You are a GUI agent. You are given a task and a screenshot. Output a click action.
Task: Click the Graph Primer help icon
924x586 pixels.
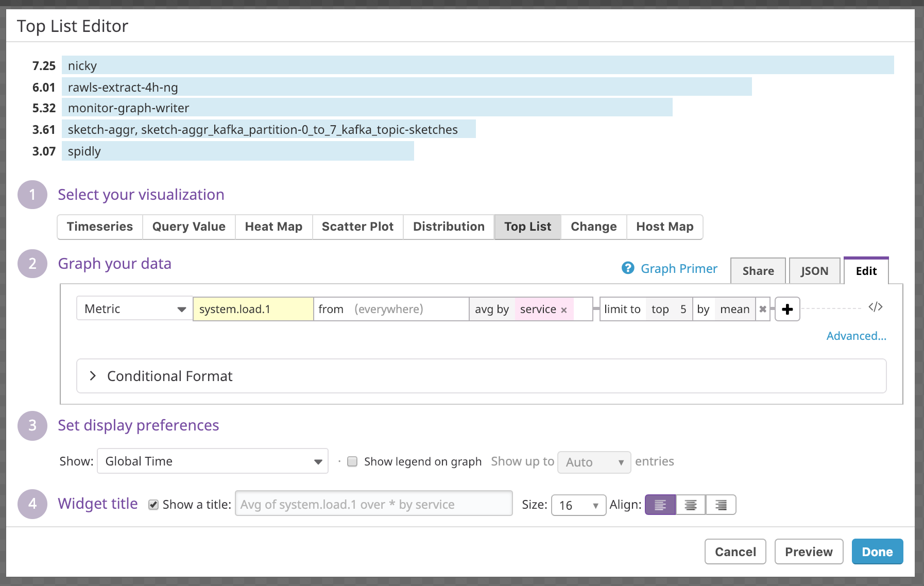pos(628,268)
